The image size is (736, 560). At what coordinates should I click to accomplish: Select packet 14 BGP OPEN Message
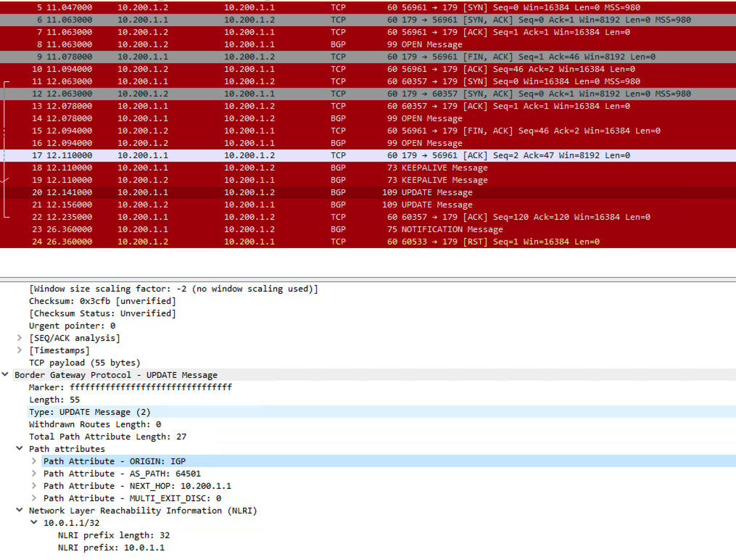[x=368, y=118]
